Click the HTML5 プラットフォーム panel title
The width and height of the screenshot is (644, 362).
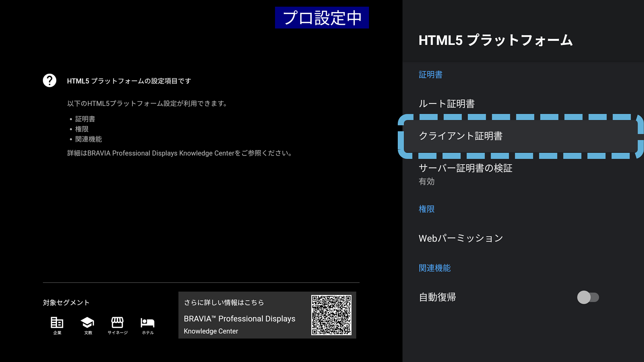pyautogui.click(x=495, y=40)
